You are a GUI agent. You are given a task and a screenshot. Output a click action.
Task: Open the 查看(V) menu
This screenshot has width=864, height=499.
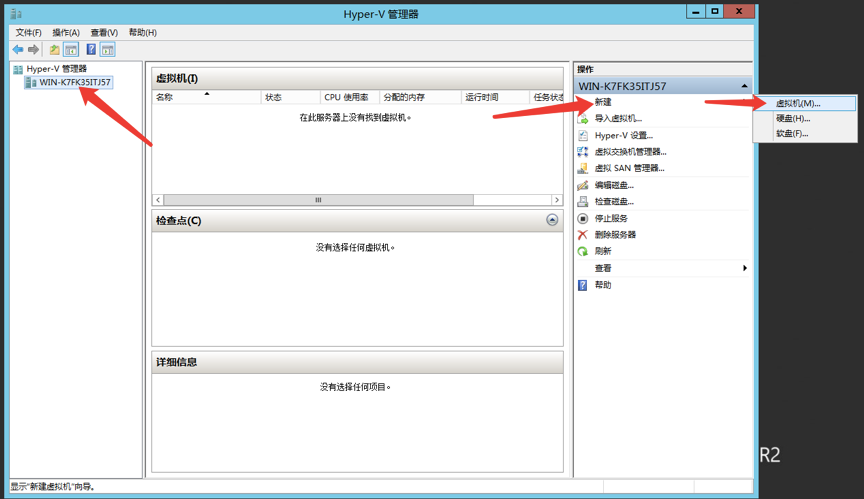(x=104, y=32)
